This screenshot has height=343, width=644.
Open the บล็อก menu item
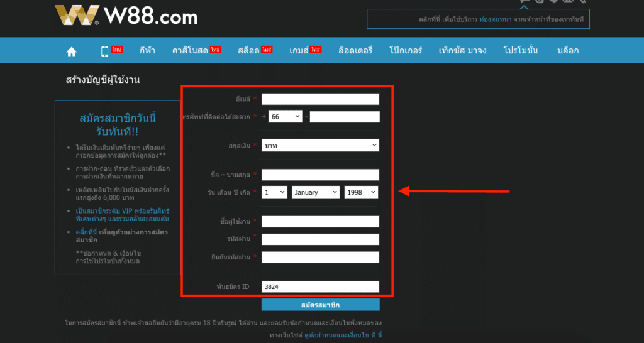pos(568,50)
